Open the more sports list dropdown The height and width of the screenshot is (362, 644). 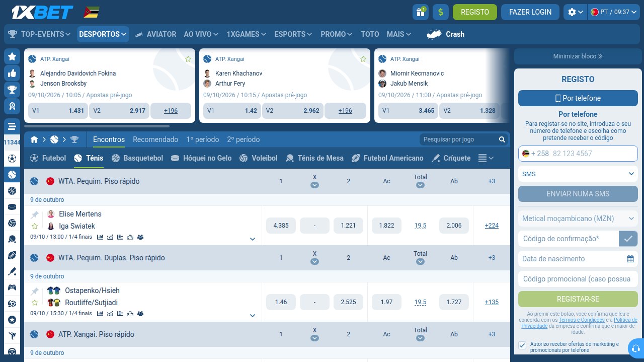point(486,158)
